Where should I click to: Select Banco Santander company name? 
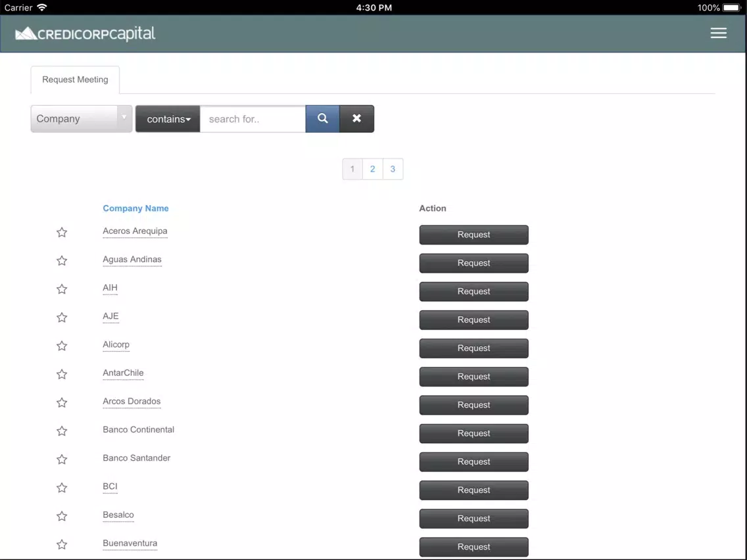pyautogui.click(x=136, y=458)
